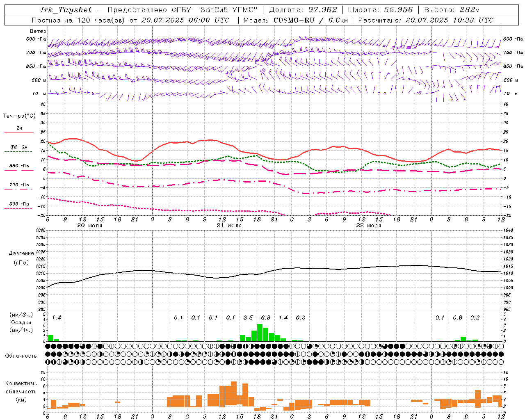
Task: Click the "Ветер" wind panel label
Action: coord(38,31)
